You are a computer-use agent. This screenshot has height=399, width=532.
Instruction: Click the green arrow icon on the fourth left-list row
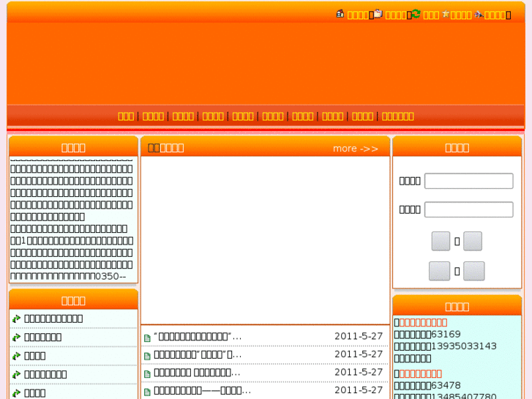16,375
